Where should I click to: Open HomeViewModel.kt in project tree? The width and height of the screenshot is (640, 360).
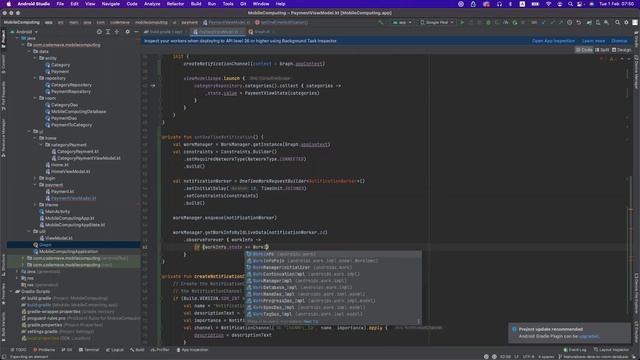[70, 171]
